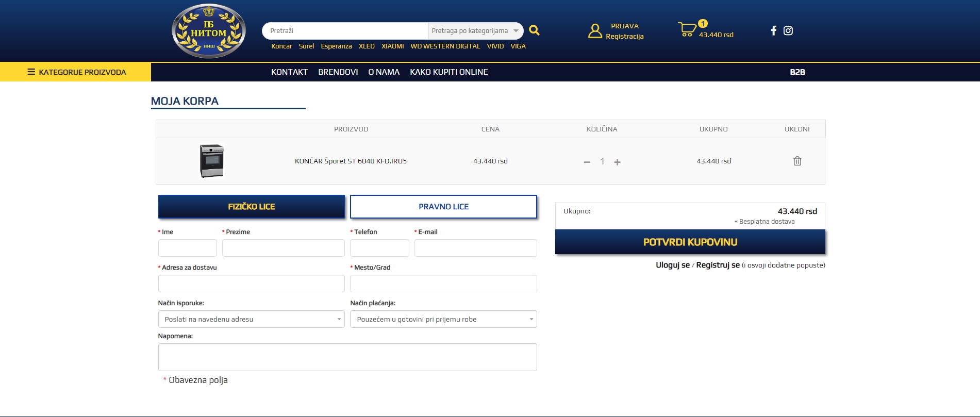The image size is (980, 417).
Task: Open the BRENDOVI menu item
Action: point(338,72)
